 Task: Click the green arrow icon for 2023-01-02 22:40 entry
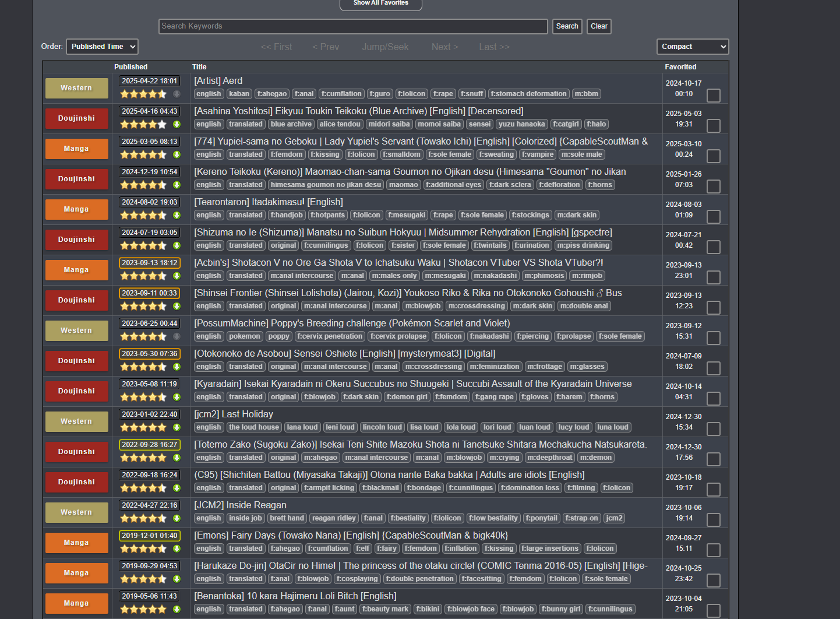(177, 427)
